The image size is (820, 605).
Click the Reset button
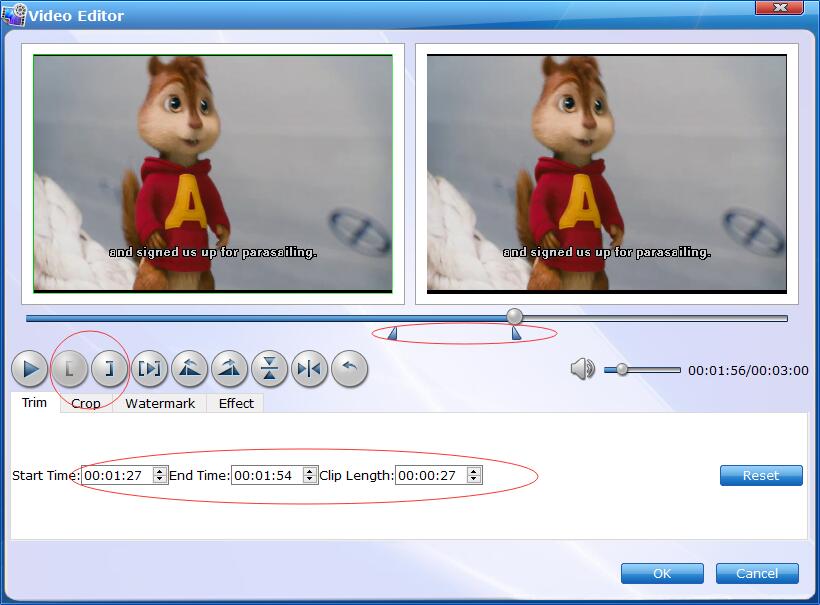click(x=761, y=475)
